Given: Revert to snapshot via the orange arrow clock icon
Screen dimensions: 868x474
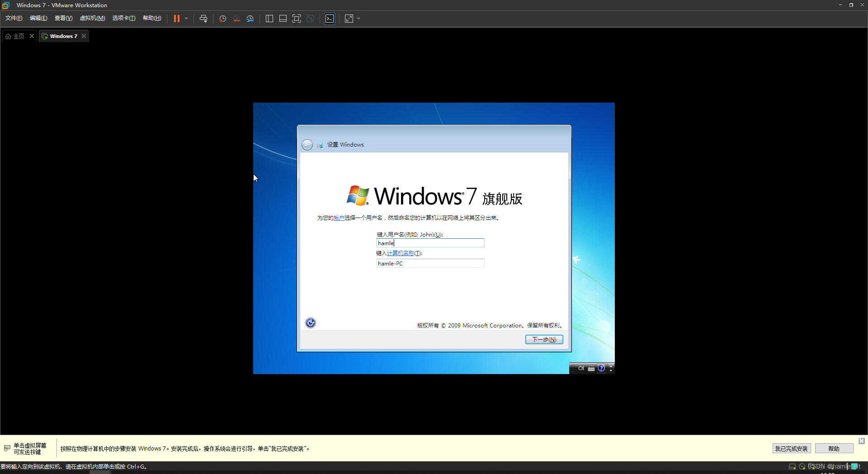Looking at the screenshot, I should pyautogui.click(x=236, y=19).
